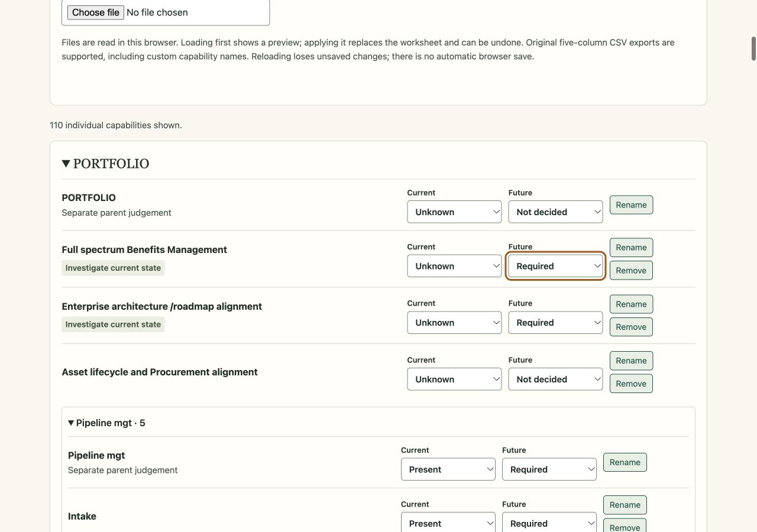Open Future dropdown for Pipeline mgt parent row
The height and width of the screenshot is (532, 757).
click(x=549, y=469)
